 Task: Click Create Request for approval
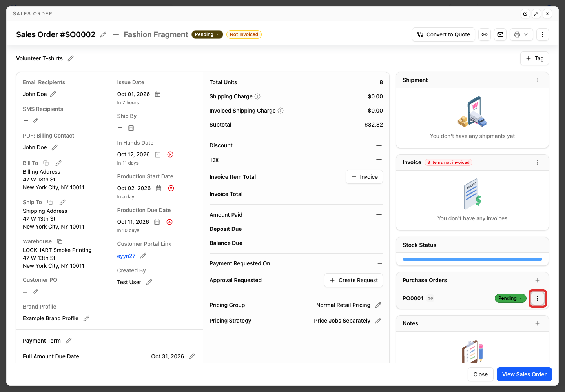(354, 280)
